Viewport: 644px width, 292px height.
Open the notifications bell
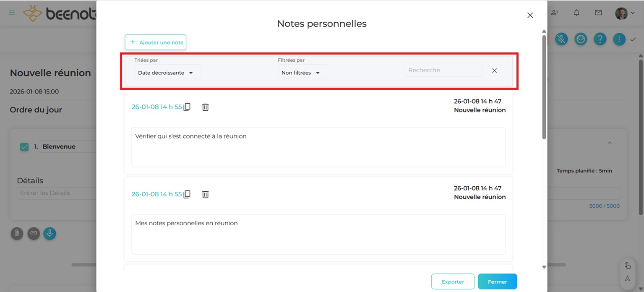point(576,13)
